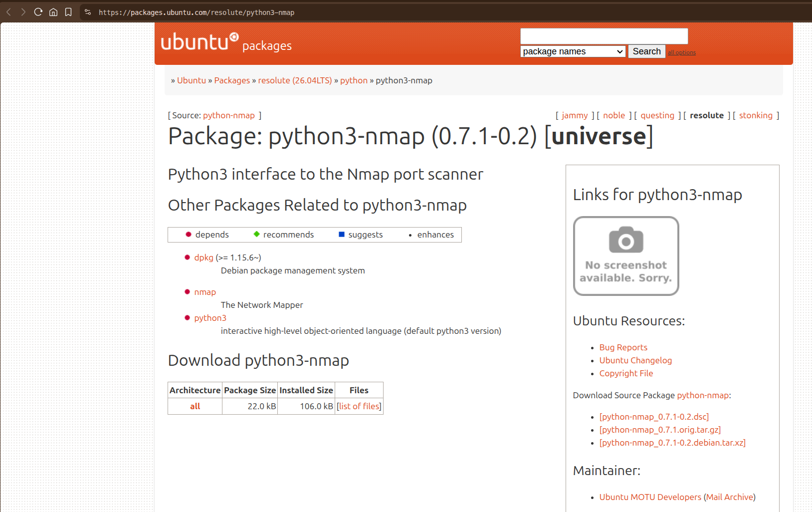Viewport: 812px width, 512px height.
Task: Reload the page with the refresh icon
Action: coord(38,12)
